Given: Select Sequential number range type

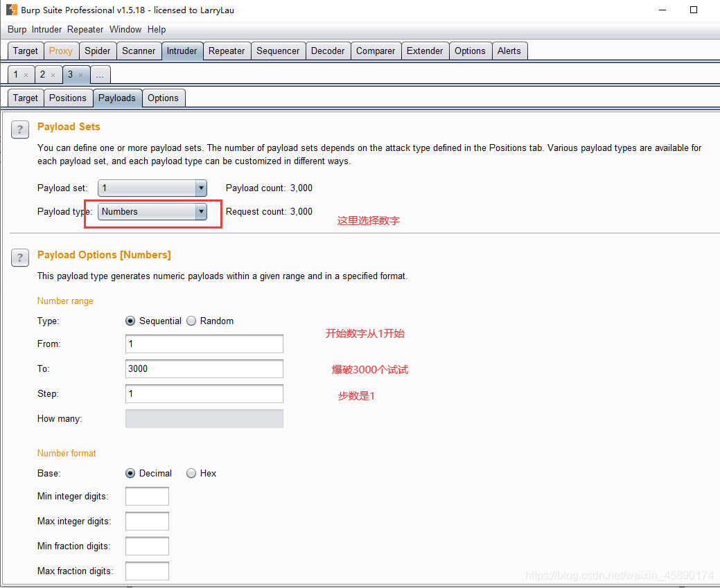Looking at the screenshot, I should coord(130,321).
